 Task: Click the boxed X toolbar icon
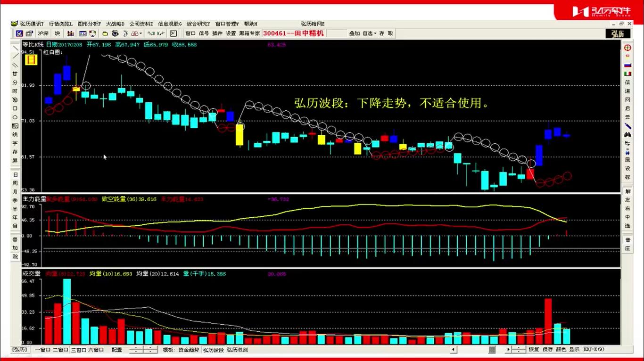173,33
